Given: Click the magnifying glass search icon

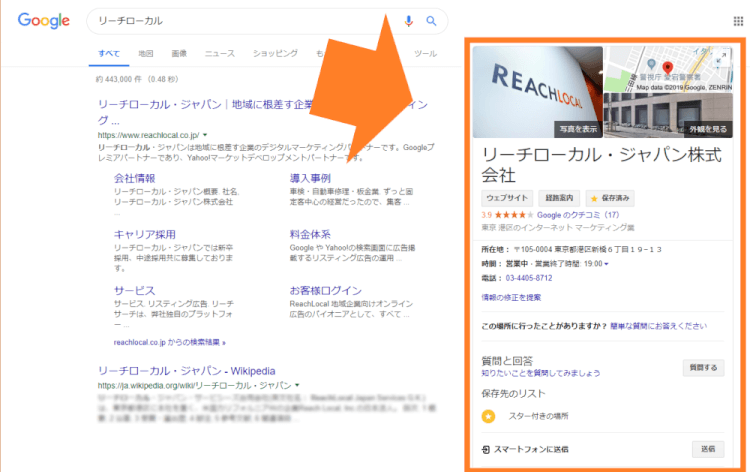Looking at the screenshot, I should pos(431,21).
